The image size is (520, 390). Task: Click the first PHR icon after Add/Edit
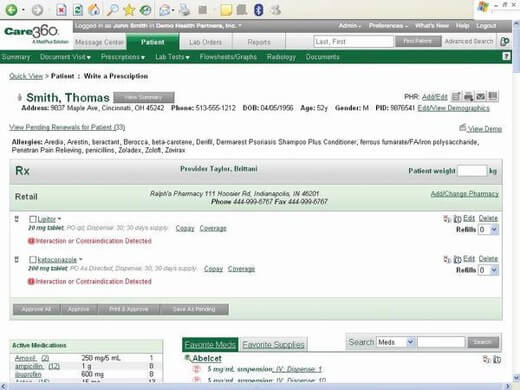pos(456,96)
